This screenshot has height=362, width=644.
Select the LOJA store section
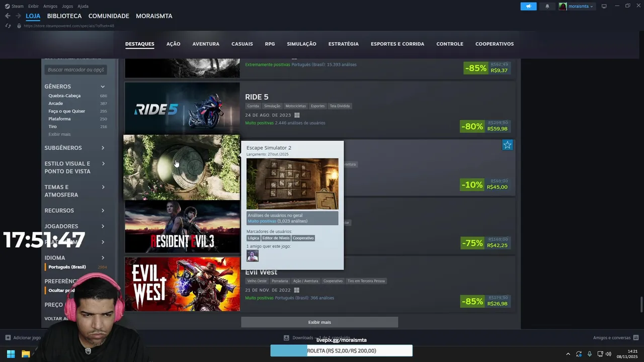click(x=33, y=16)
